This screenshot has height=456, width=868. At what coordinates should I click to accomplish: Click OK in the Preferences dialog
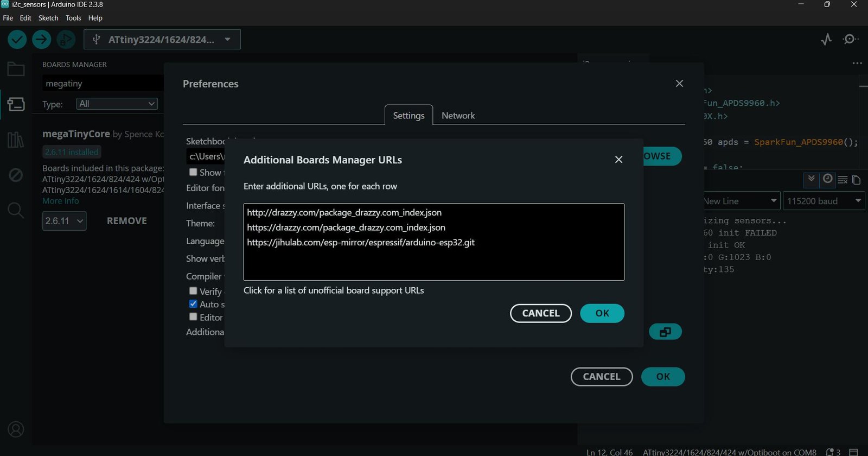tap(663, 377)
